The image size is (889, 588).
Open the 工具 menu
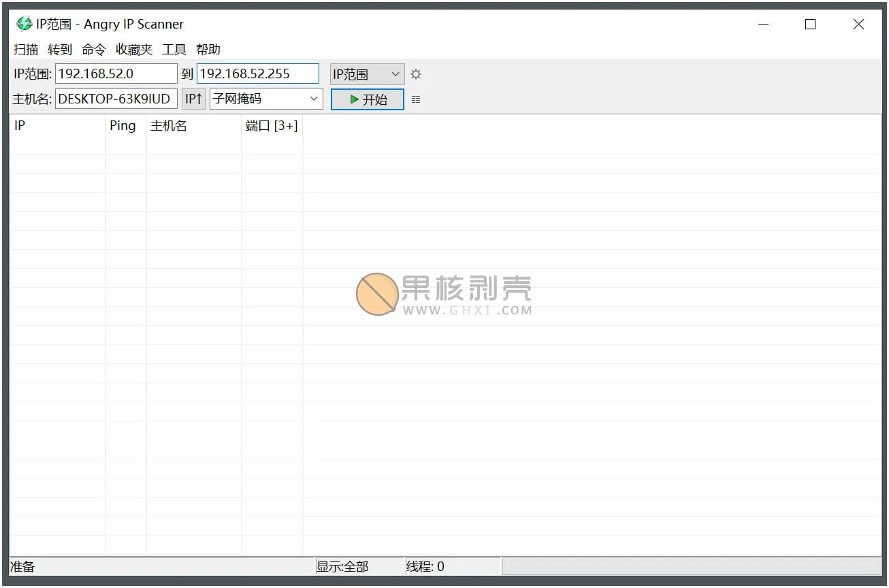point(174,49)
